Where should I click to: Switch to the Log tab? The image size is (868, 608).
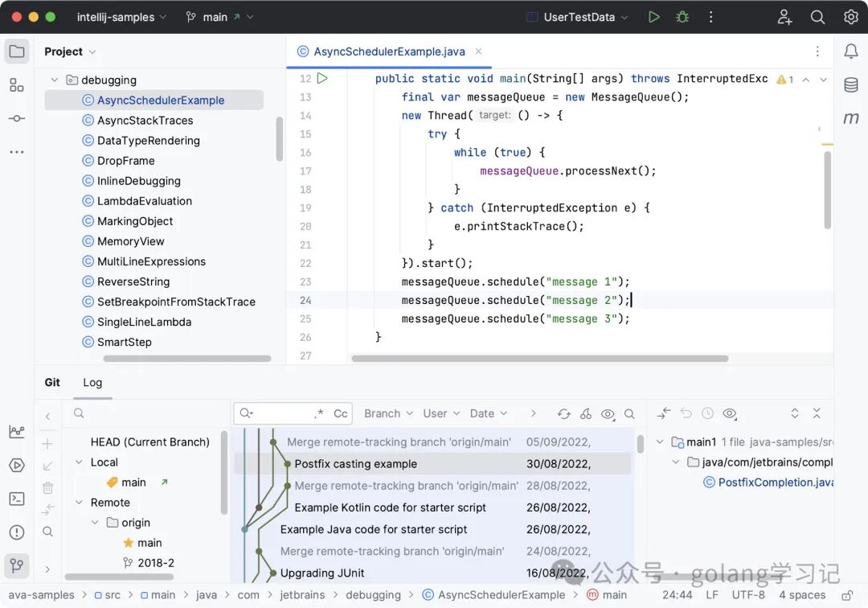point(92,382)
